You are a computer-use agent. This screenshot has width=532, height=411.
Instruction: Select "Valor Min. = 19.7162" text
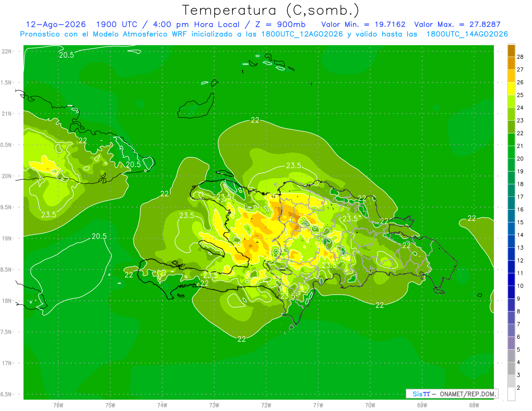[363, 24]
